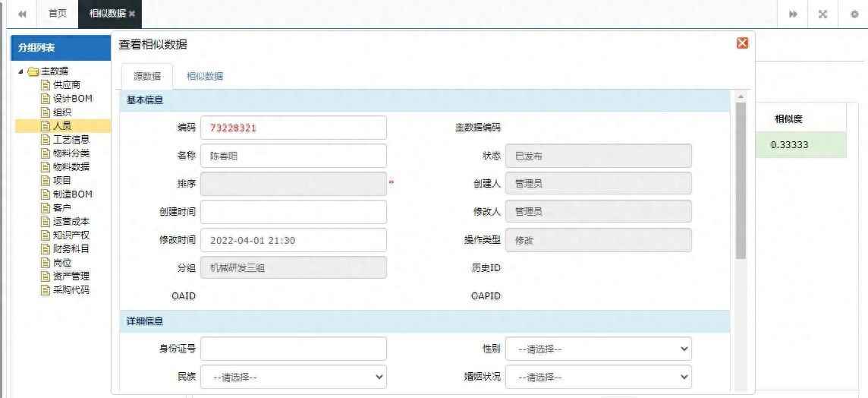This screenshot has width=868, height=398.
Task: Click the document icon beside 项目
Action: tap(46, 181)
